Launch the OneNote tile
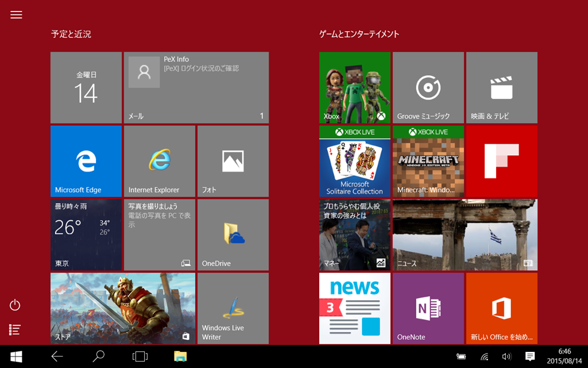588x368 pixels. pyautogui.click(x=428, y=308)
